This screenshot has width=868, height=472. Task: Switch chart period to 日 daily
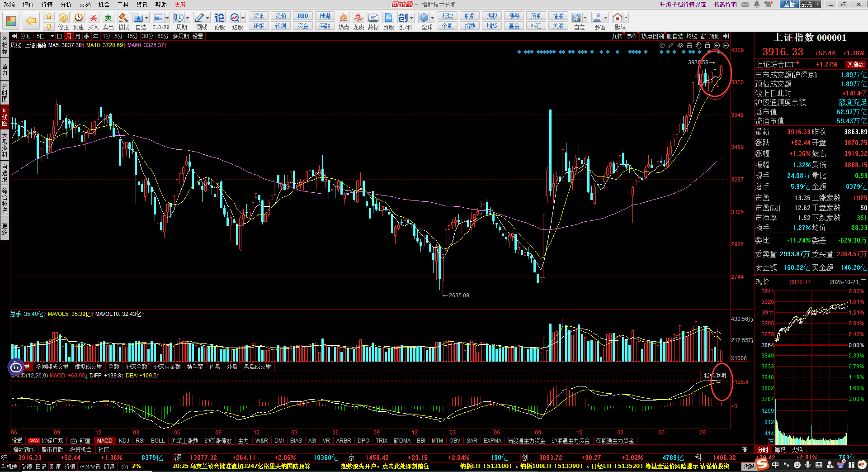click(x=59, y=36)
